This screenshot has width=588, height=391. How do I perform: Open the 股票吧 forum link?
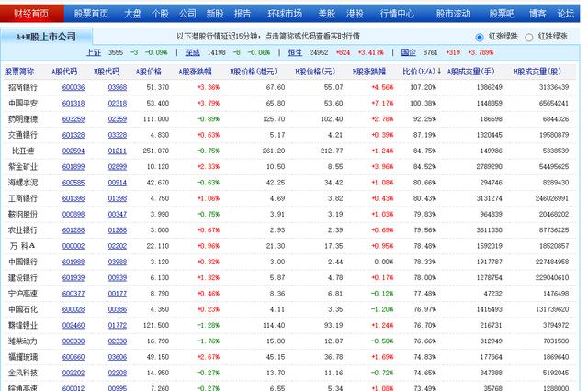pyautogui.click(x=502, y=14)
